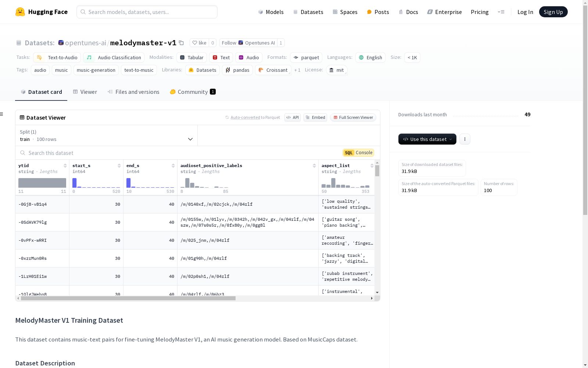Screen dimensions: 588x368
Task: Open the SQL Console
Action: click(x=358, y=153)
